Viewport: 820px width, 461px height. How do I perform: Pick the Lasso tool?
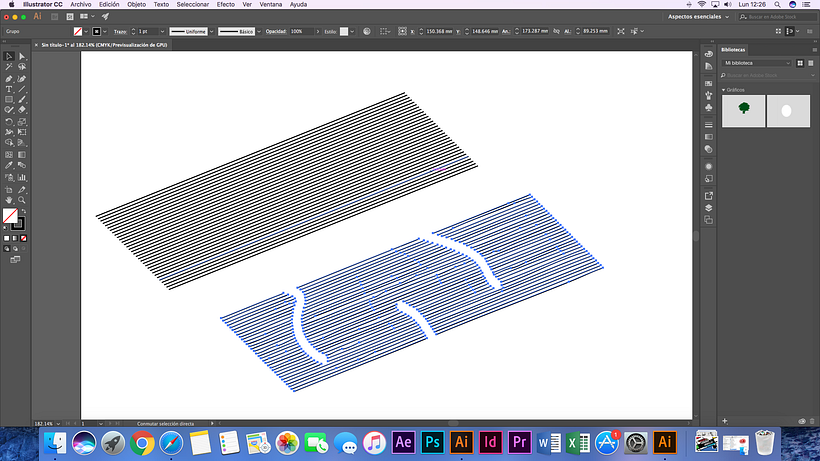pos(22,67)
